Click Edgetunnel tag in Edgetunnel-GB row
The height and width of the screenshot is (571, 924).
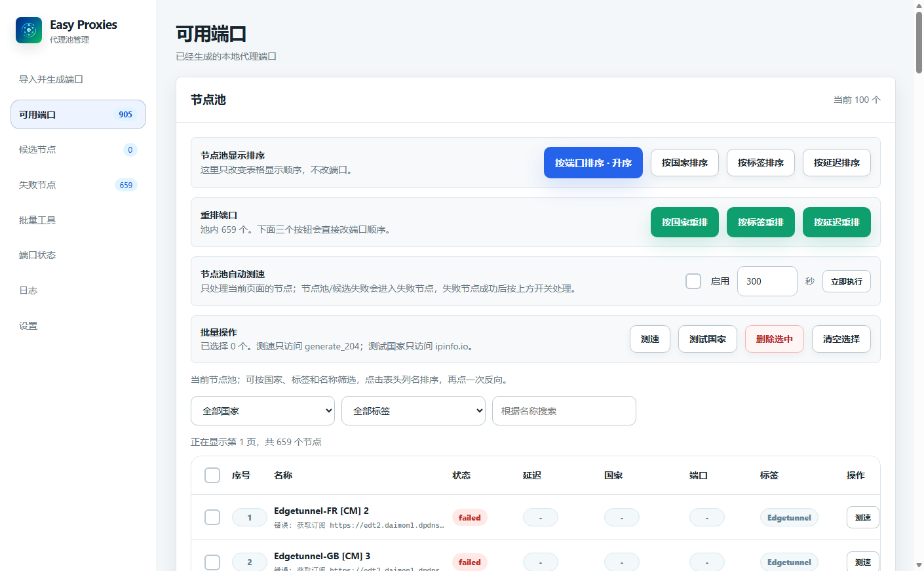coord(789,562)
